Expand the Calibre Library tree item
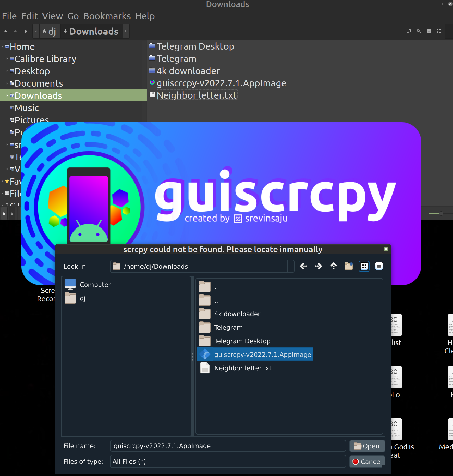The height and width of the screenshot is (476, 453). (7, 59)
